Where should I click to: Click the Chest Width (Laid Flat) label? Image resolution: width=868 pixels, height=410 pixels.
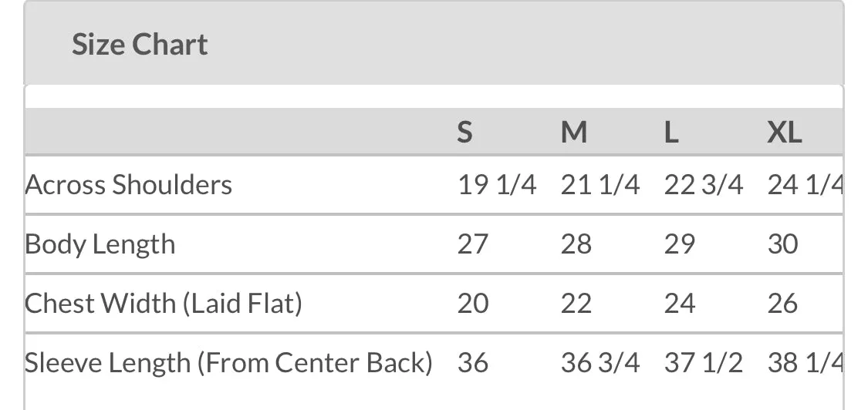click(x=164, y=303)
